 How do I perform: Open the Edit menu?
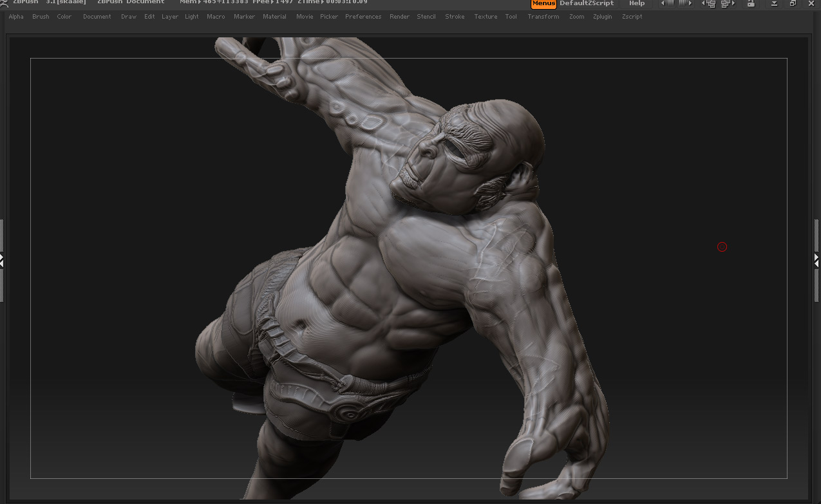(149, 17)
